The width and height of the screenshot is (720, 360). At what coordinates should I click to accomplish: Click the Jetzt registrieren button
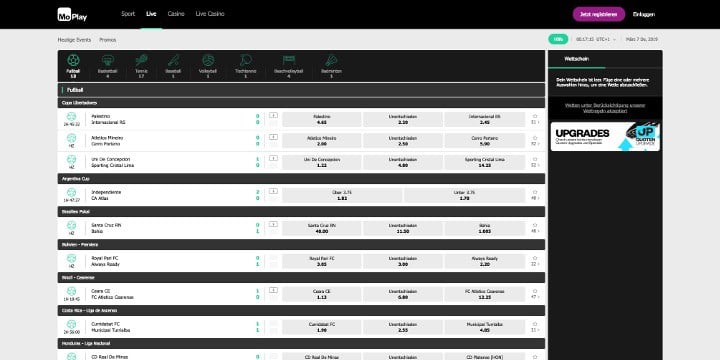pos(598,14)
